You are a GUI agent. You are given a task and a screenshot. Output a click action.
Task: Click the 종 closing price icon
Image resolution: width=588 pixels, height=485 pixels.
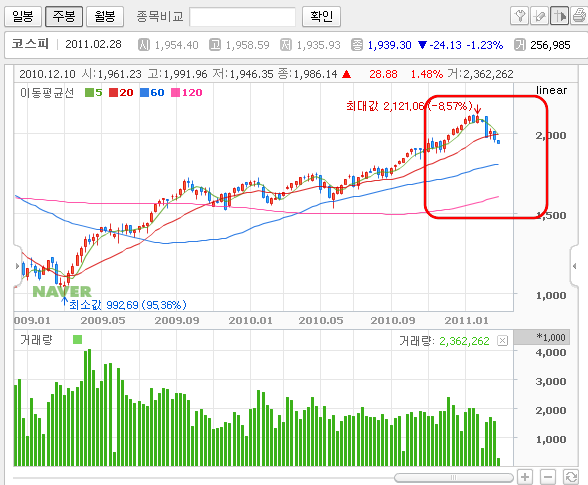(x=357, y=45)
